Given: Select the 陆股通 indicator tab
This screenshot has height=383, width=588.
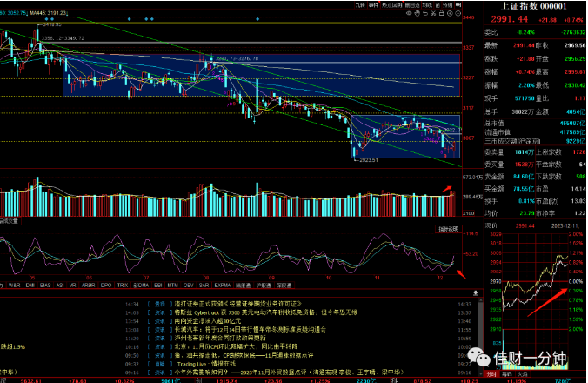Looking at the screenshot, I should (x=243, y=286).
